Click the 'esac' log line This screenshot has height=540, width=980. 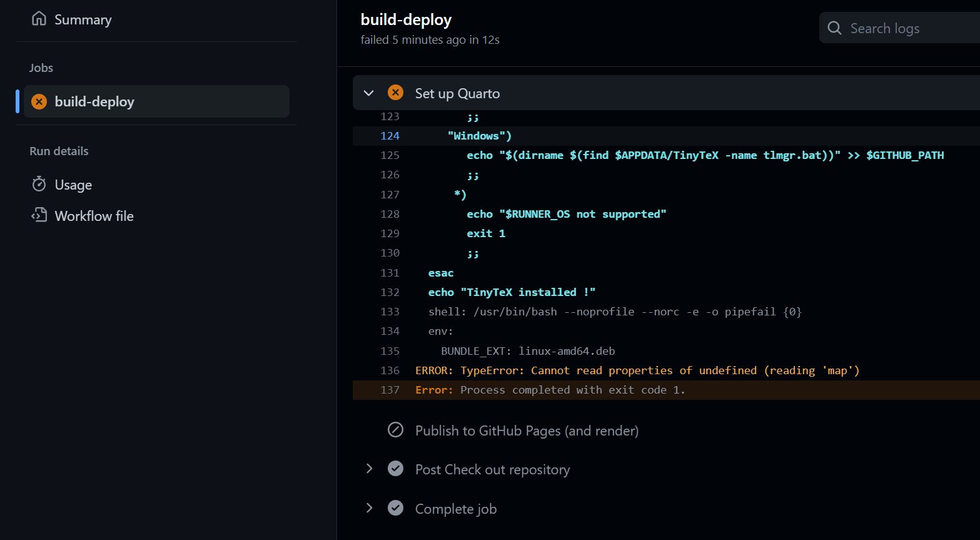[x=441, y=273]
